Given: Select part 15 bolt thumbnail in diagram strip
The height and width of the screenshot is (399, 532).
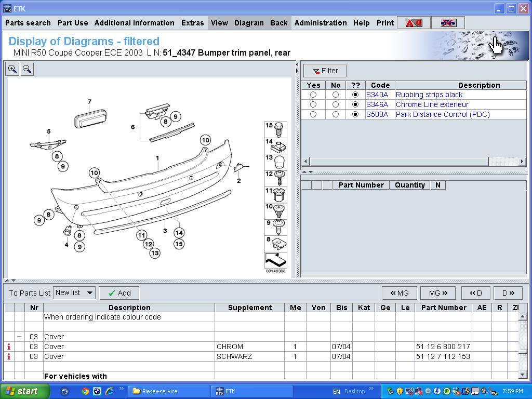Looking at the screenshot, I should click(276, 129).
